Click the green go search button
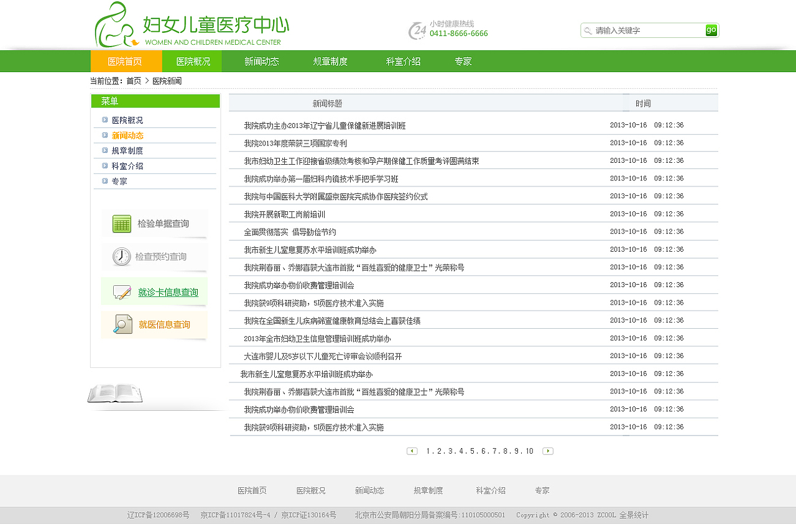Screen dimensions: 796x532 [710, 30]
